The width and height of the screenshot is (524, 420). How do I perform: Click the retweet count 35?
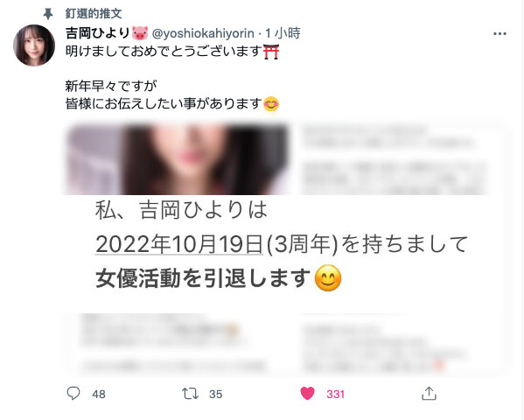coord(215,395)
